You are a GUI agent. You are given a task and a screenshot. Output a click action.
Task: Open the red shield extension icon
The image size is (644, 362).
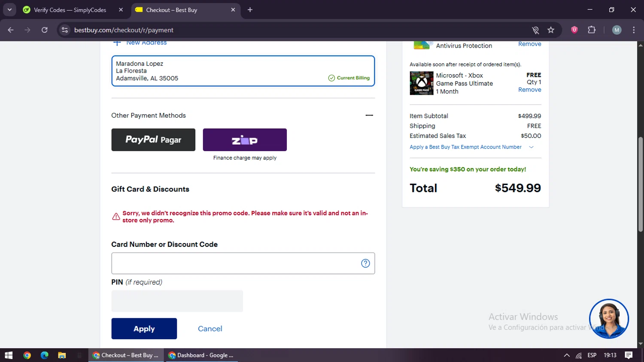pyautogui.click(x=574, y=30)
